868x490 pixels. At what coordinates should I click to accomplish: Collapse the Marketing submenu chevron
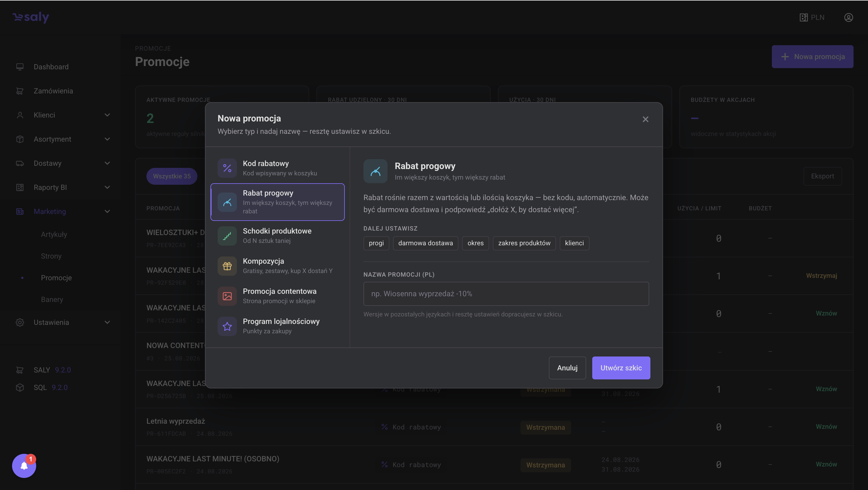(x=107, y=212)
